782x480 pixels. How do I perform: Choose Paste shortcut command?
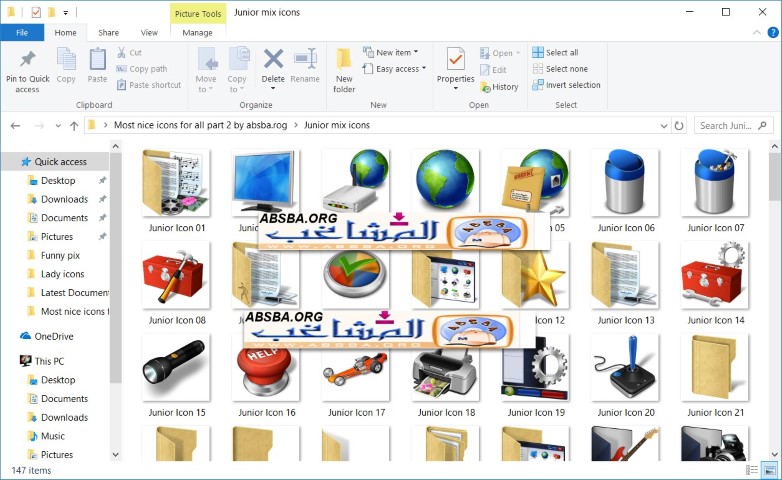149,85
